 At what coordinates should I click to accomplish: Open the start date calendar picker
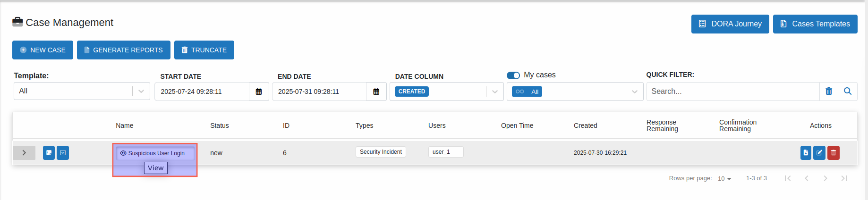259,92
